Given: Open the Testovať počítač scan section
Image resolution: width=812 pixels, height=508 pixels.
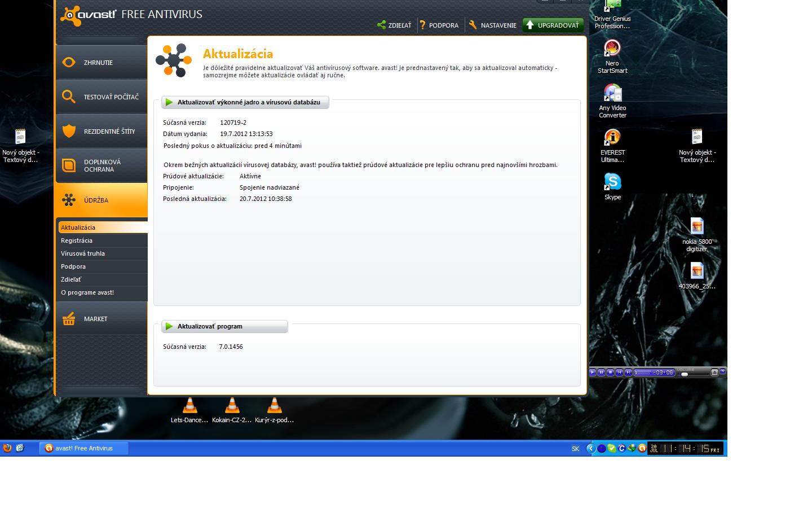Looking at the screenshot, I should (x=102, y=97).
